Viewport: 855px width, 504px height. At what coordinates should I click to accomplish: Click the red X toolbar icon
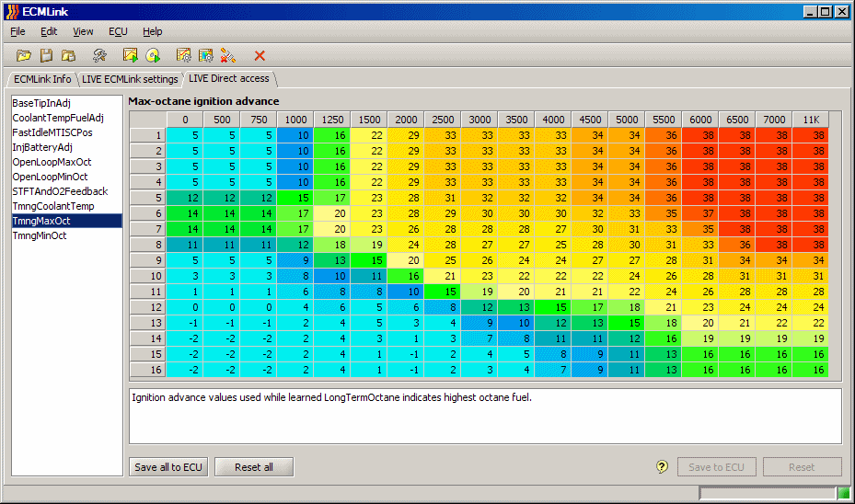point(260,56)
